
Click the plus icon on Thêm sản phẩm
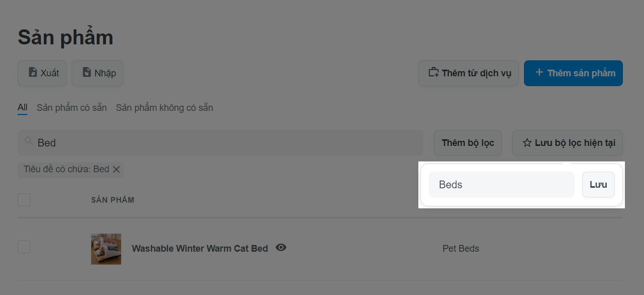pyautogui.click(x=539, y=73)
